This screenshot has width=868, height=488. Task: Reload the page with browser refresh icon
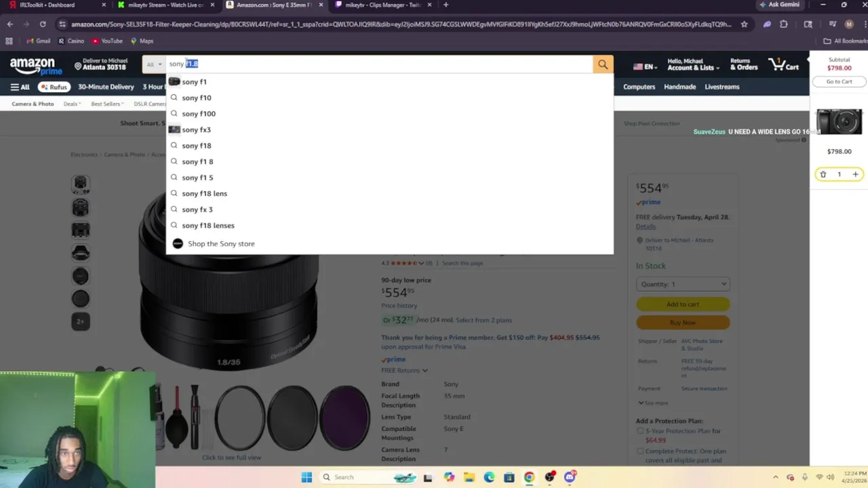[x=43, y=24]
